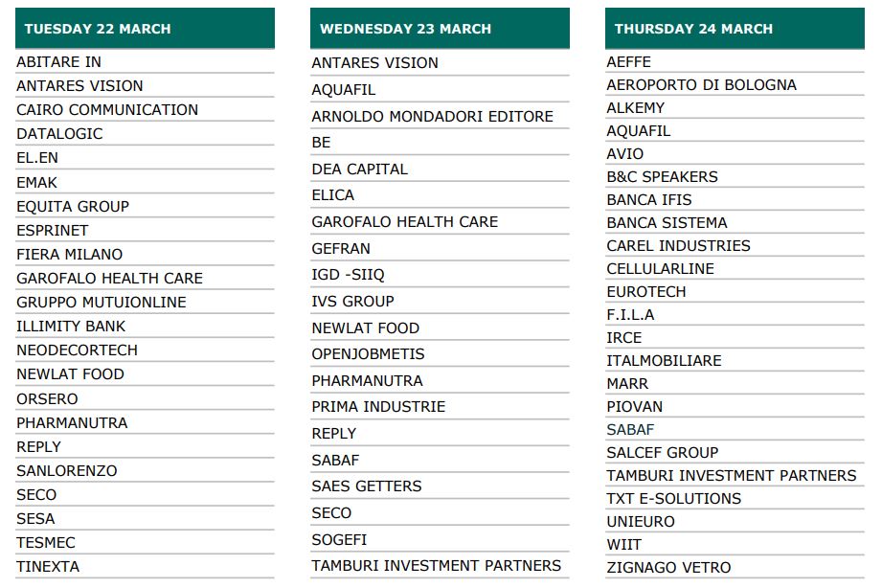Select AEROPORTO DI BOLOGNA entry
This screenshot has height=588, width=882.
(701, 84)
